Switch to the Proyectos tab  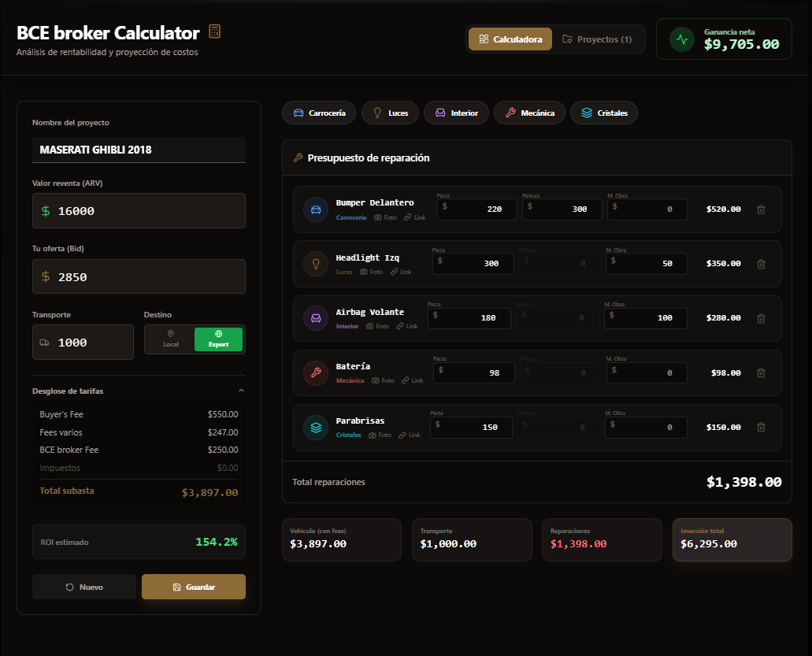pos(599,38)
